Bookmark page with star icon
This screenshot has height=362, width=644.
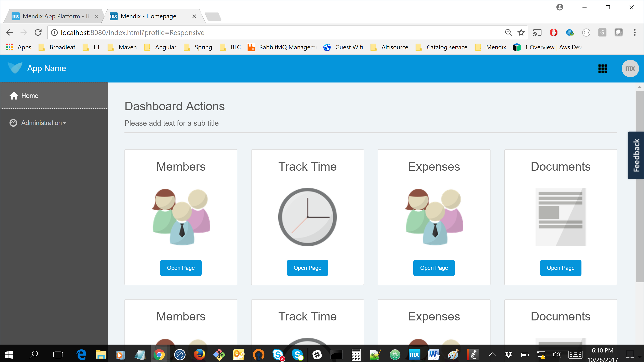tap(521, 32)
